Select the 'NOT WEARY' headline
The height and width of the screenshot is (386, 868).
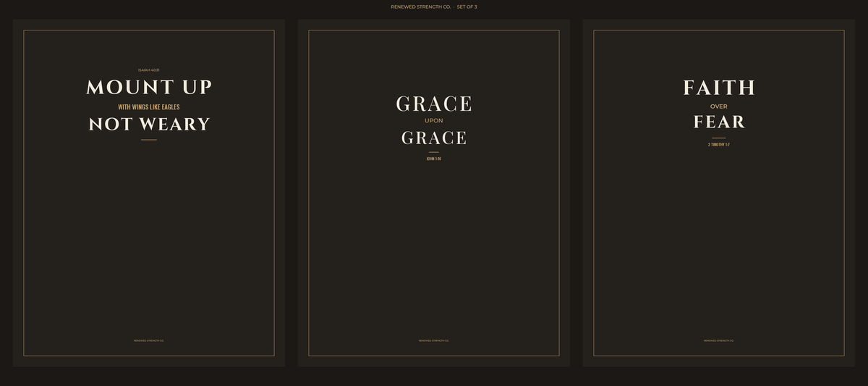point(149,125)
